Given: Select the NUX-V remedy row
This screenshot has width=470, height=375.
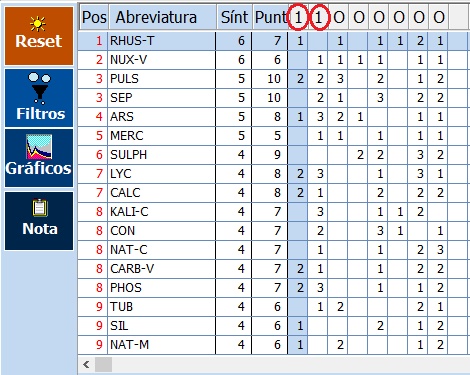Looking at the screenshot, I should point(273,60).
